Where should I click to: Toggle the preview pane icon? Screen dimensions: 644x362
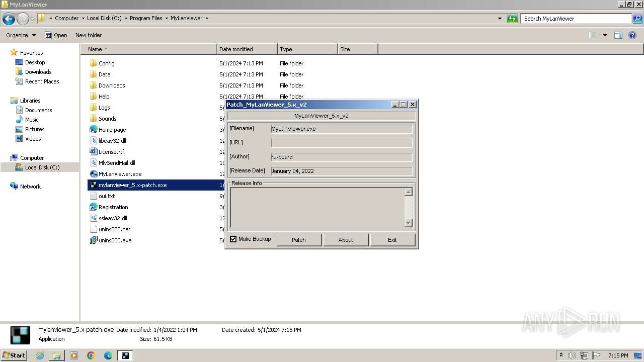click(x=618, y=35)
